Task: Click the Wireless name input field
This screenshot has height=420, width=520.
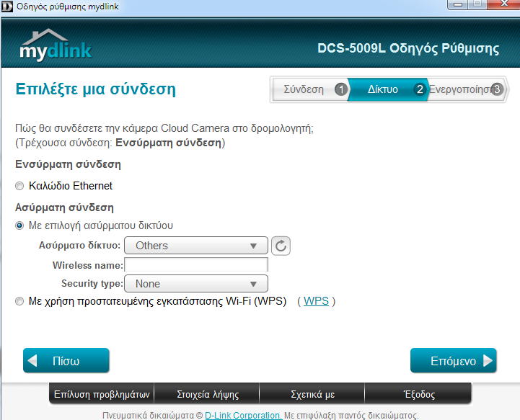Action: click(196, 265)
